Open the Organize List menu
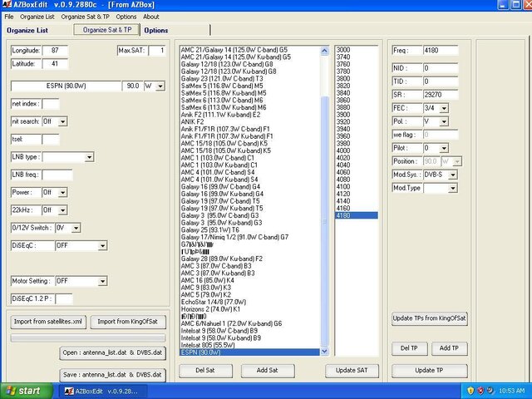Screen dimensions: 532x399 (37, 17)
